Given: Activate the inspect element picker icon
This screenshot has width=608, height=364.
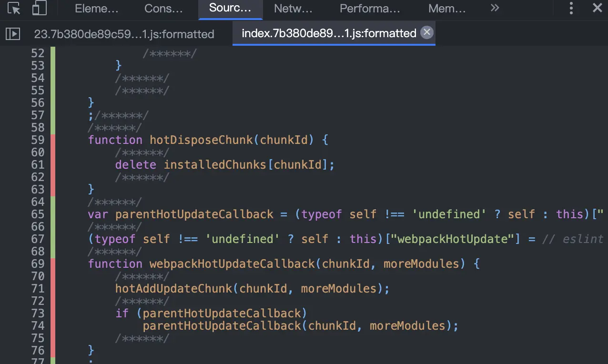Looking at the screenshot, I should pyautogui.click(x=14, y=9).
